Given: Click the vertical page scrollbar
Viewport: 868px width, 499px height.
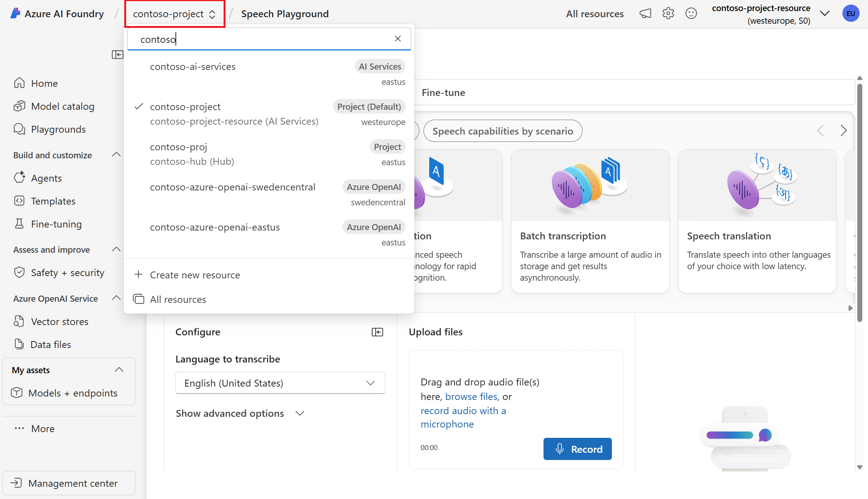Looking at the screenshot, I should (x=860, y=203).
